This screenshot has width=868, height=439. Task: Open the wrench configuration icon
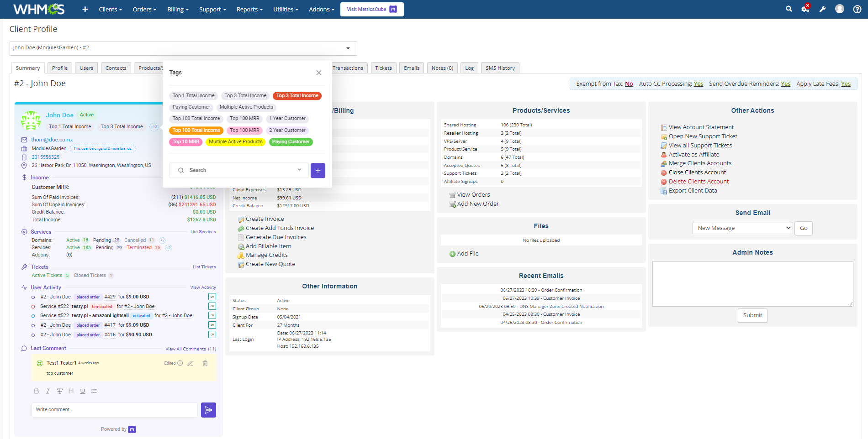[823, 9]
